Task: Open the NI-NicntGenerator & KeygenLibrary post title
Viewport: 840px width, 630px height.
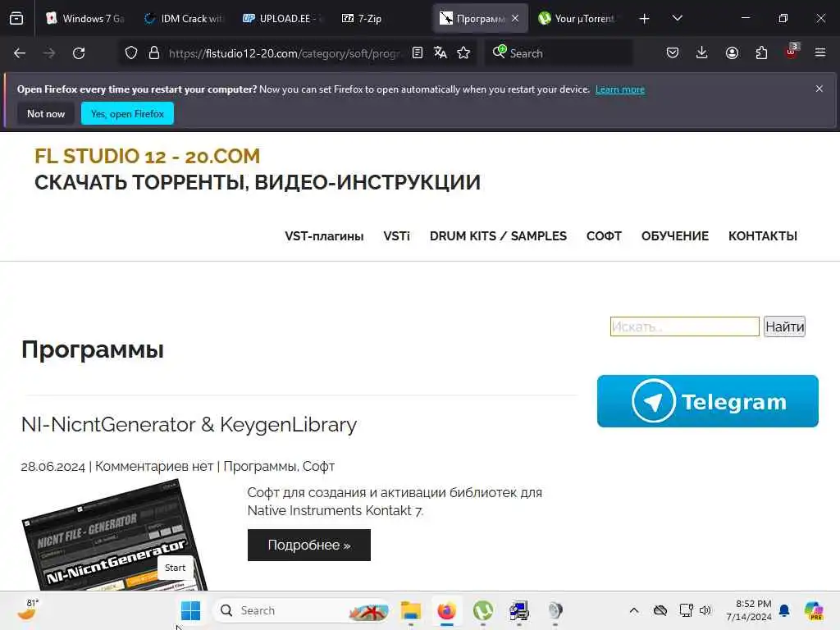Action: click(x=189, y=424)
